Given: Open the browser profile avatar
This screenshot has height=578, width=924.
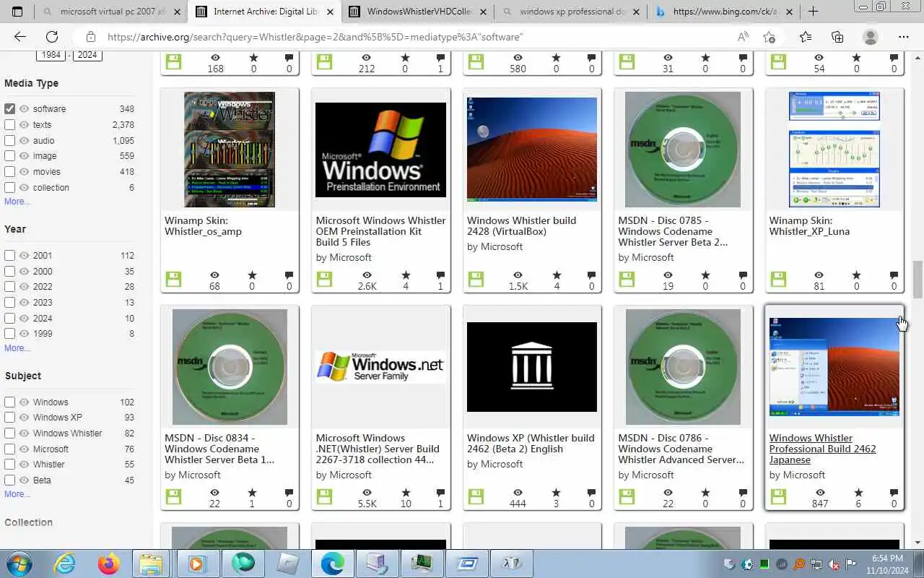Looking at the screenshot, I should 871,37.
